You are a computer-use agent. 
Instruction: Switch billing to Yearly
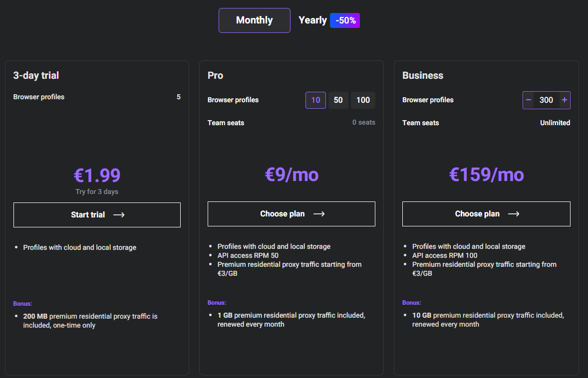tap(312, 20)
